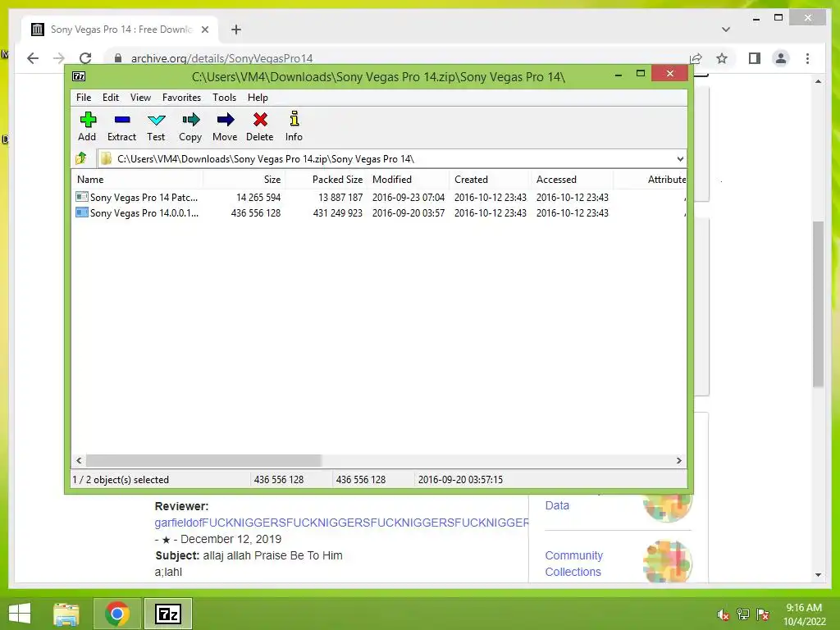Open the taskbar clock showing 9:16 AM

(804, 614)
